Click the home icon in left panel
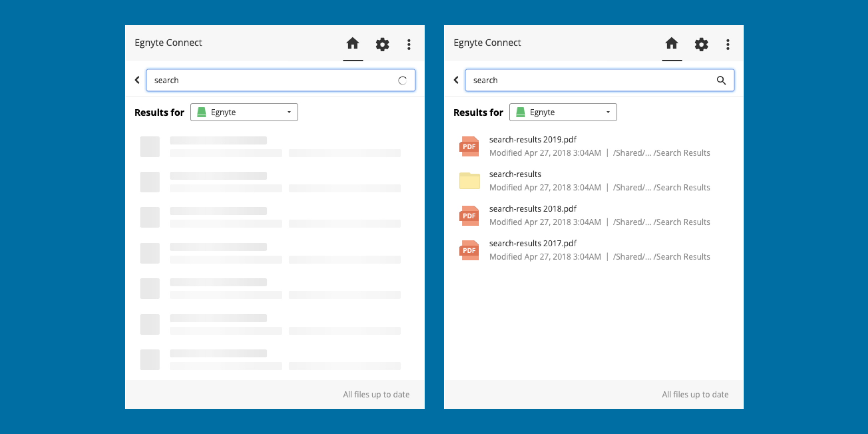This screenshot has height=434, width=868. [x=353, y=44]
